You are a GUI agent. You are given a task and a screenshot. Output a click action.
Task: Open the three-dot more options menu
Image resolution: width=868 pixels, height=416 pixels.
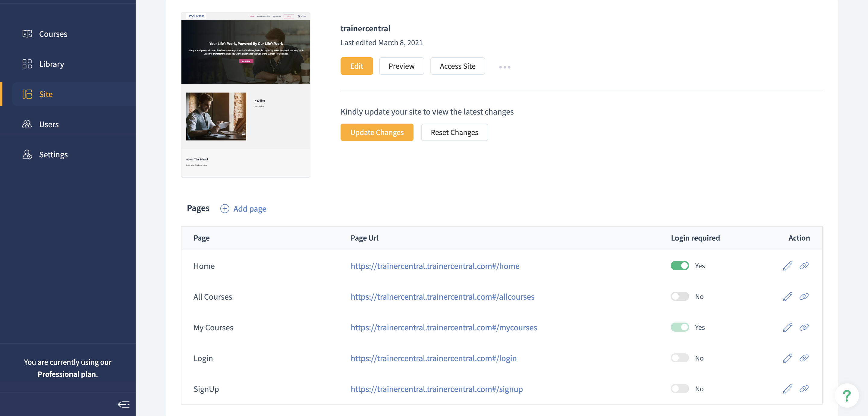(x=505, y=67)
